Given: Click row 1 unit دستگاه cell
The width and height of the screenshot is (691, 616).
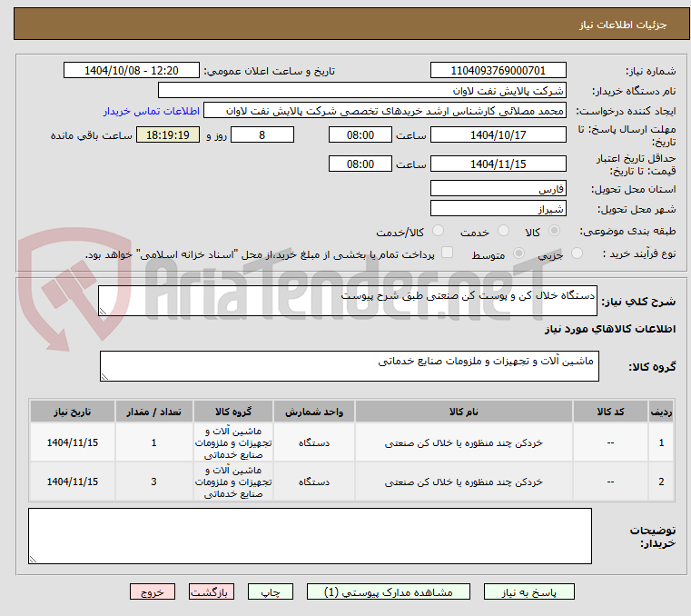Looking at the screenshot, I should click(x=314, y=442).
